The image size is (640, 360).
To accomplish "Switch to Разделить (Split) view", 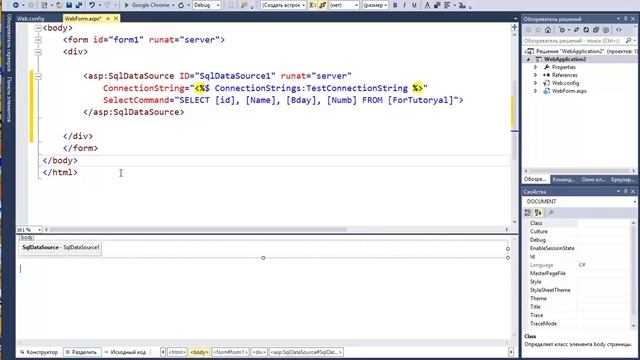I will point(82,352).
